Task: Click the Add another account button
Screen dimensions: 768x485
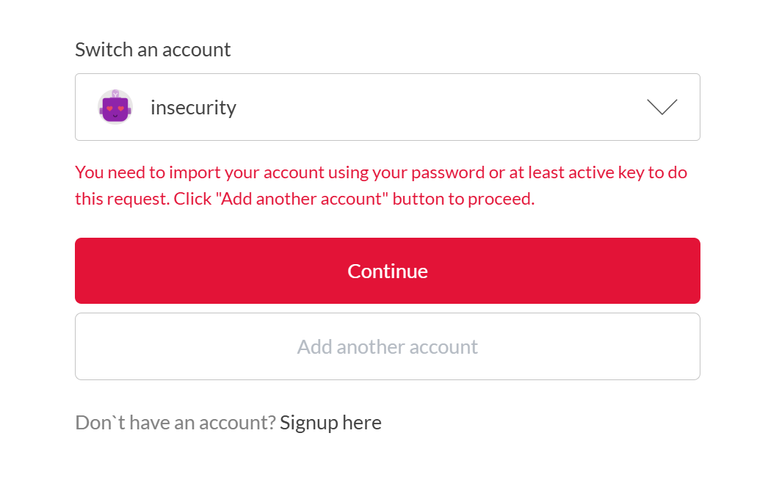Action: pos(387,346)
